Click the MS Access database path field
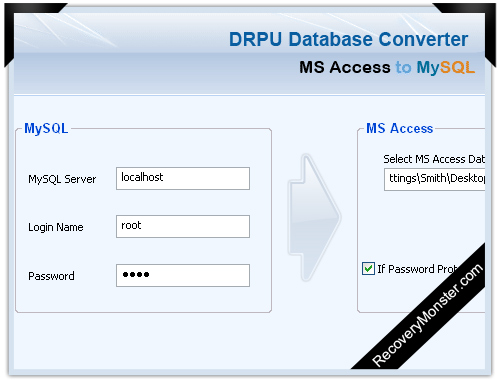Image resolution: width=500 pixels, height=380 pixels. coord(435,179)
